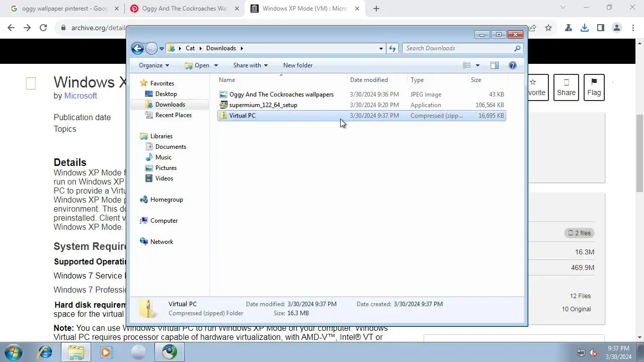Screen dimensions: 644x362
Task: Open Desktop in Favorites
Action: (166, 94)
